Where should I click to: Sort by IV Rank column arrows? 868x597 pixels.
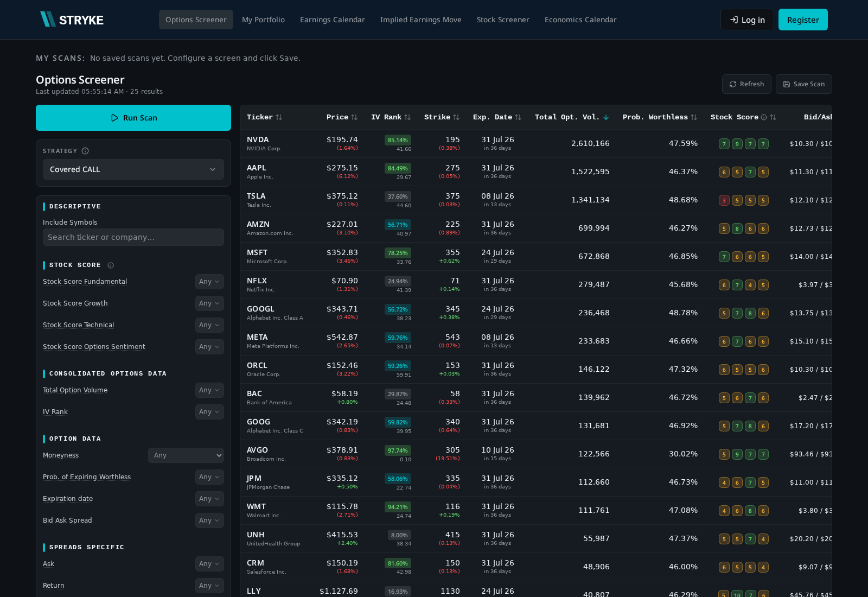click(407, 117)
